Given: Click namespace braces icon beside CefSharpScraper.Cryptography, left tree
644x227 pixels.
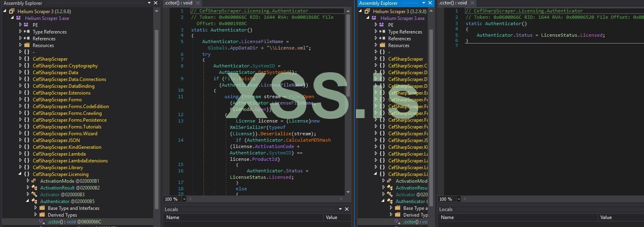Looking at the screenshot, I should [x=27, y=65].
